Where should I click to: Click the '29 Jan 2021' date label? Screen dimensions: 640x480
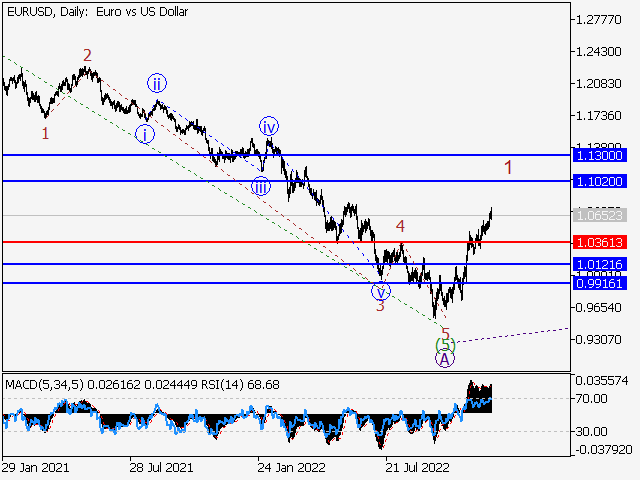(36, 468)
